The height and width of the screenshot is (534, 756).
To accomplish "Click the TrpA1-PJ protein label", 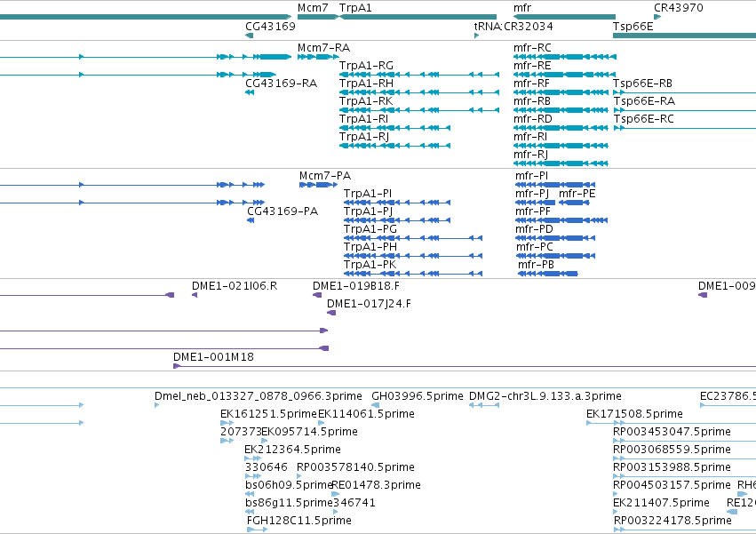I will [x=368, y=211].
